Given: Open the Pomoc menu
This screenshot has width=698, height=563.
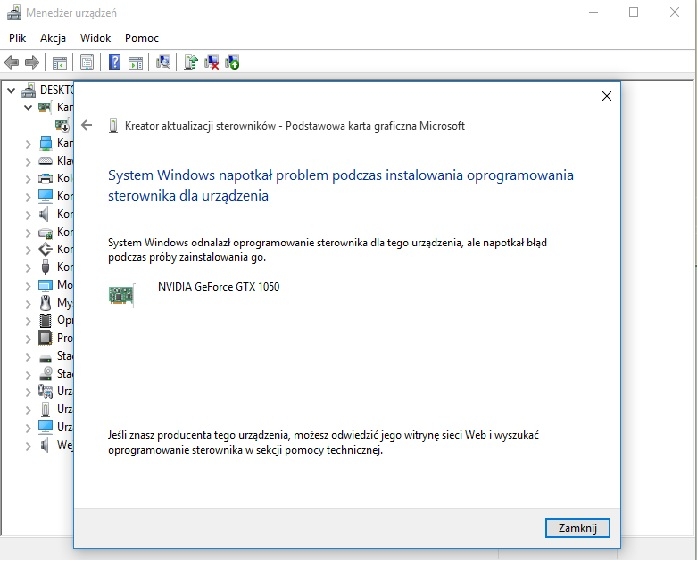Looking at the screenshot, I should click(142, 38).
